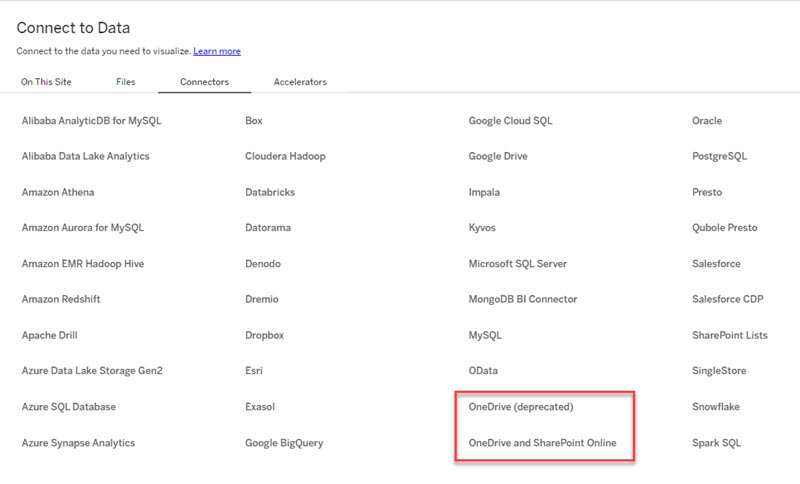Select Azure SQL Database connector
The height and width of the screenshot is (484, 800).
68,406
